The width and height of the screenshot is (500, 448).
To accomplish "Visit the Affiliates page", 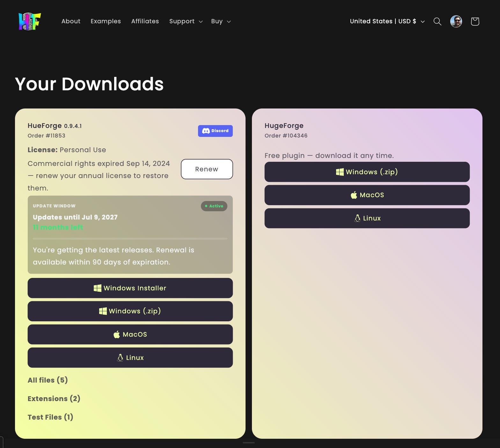I will pyautogui.click(x=145, y=21).
